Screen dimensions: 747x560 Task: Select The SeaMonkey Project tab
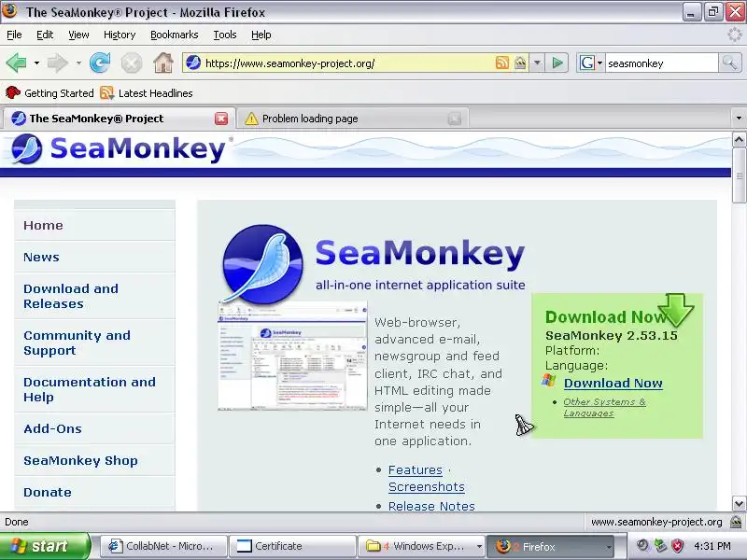tap(120, 119)
